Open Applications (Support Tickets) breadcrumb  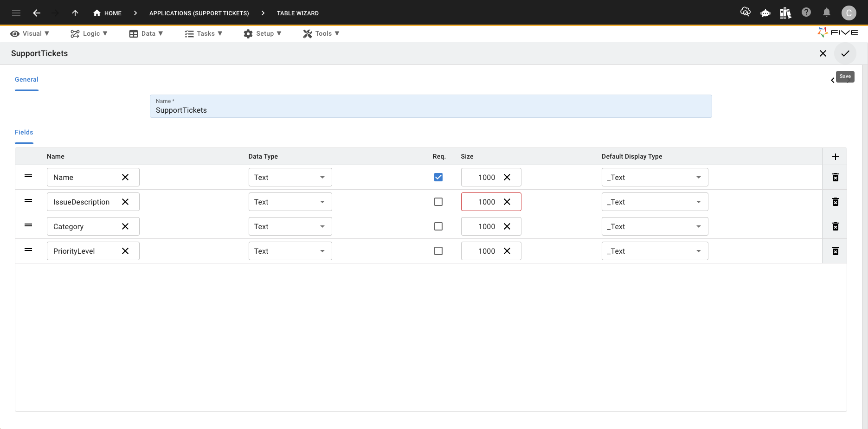[x=199, y=13]
